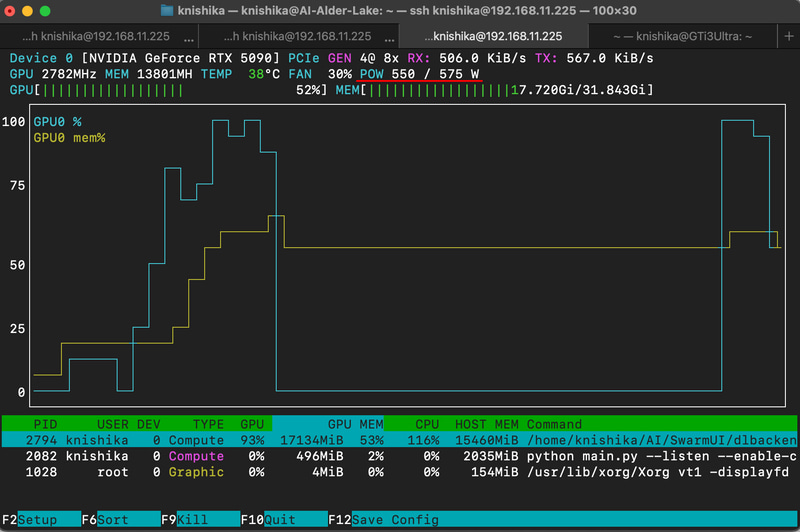Click the new tab plus button

point(788,36)
